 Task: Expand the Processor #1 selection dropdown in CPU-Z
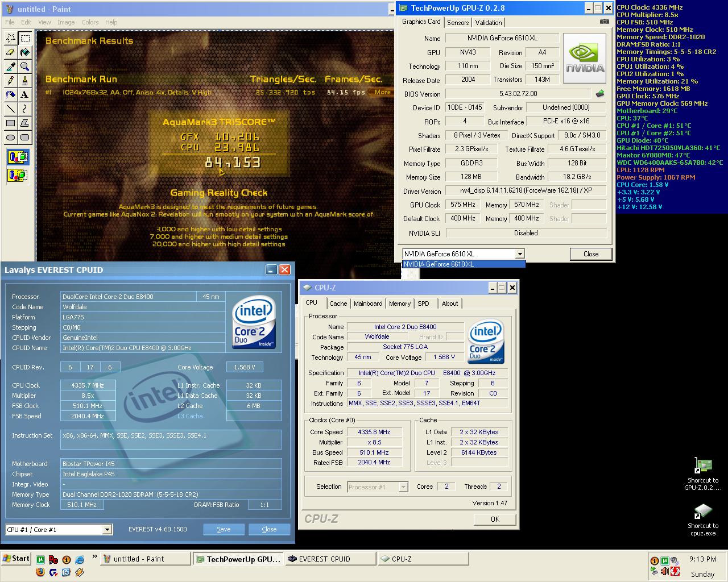pyautogui.click(x=403, y=487)
